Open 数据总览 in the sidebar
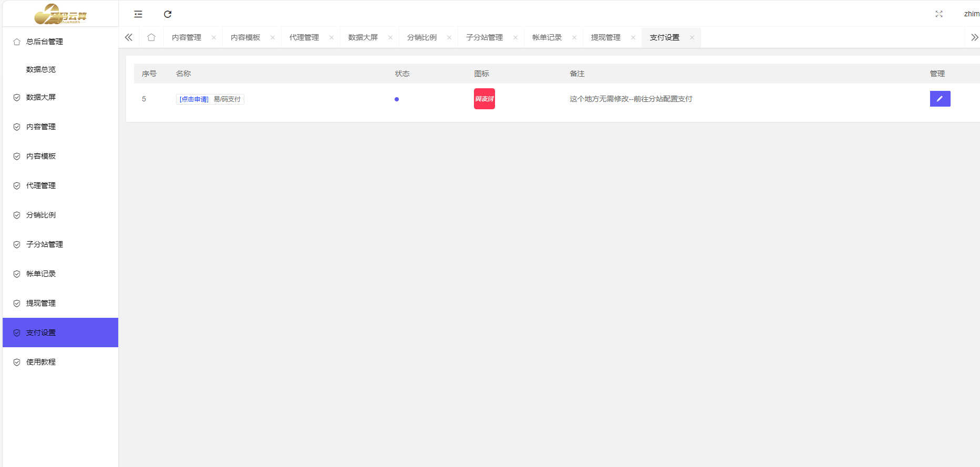 point(60,69)
